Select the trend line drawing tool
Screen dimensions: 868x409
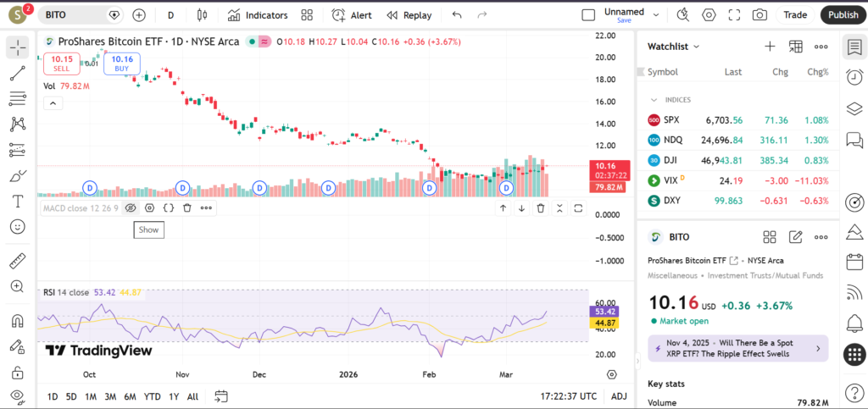(x=17, y=74)
